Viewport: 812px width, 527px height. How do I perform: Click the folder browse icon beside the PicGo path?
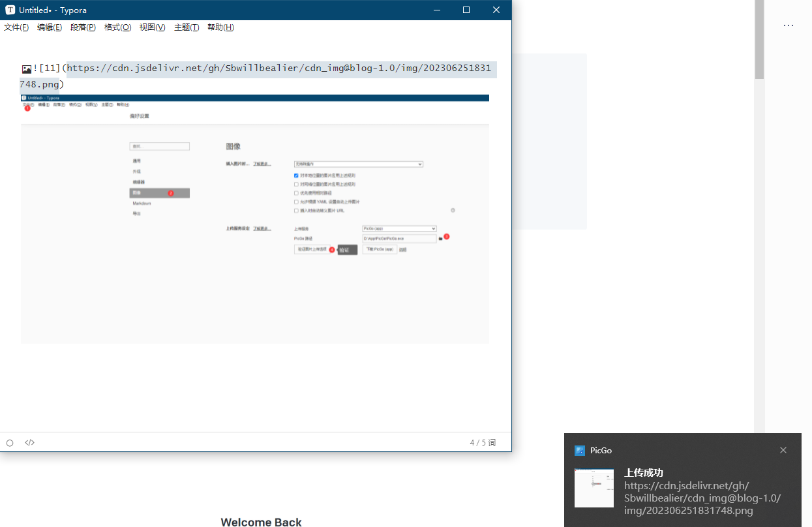pyautogui.click(x=440, y=237)
